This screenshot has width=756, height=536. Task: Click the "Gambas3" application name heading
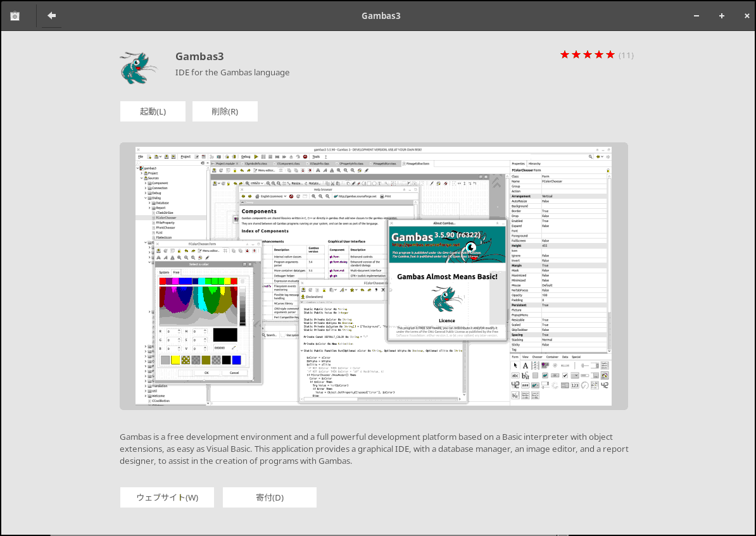[x=199, y=56]
